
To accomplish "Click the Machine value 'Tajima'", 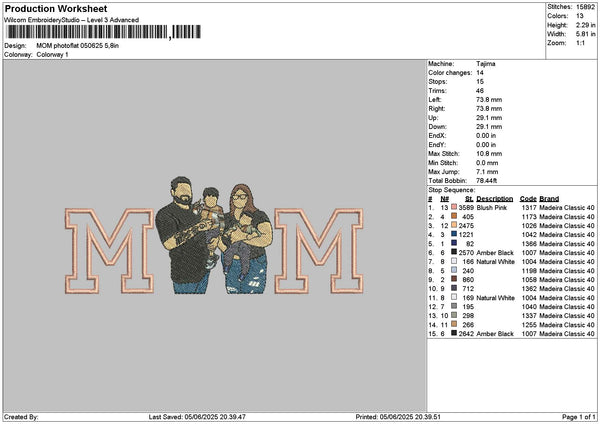I will click(x=486, y=64).
